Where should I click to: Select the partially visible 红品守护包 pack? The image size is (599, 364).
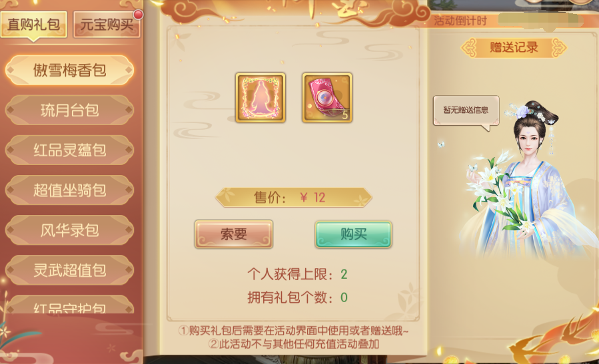tap(69, 305)
